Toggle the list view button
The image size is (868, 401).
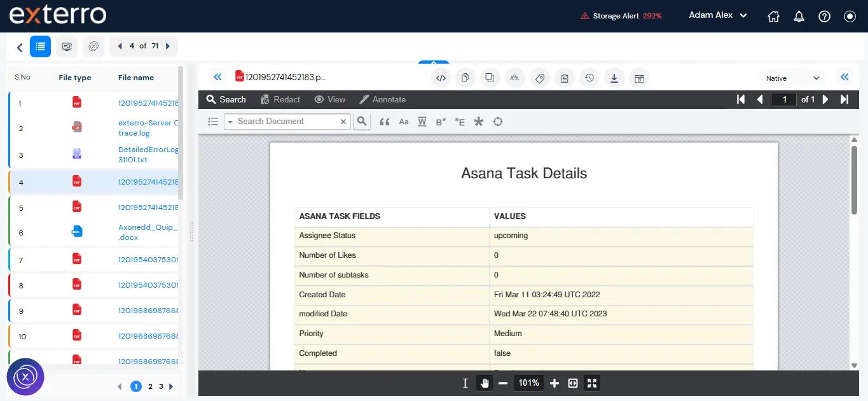click(x=40, y=46)
